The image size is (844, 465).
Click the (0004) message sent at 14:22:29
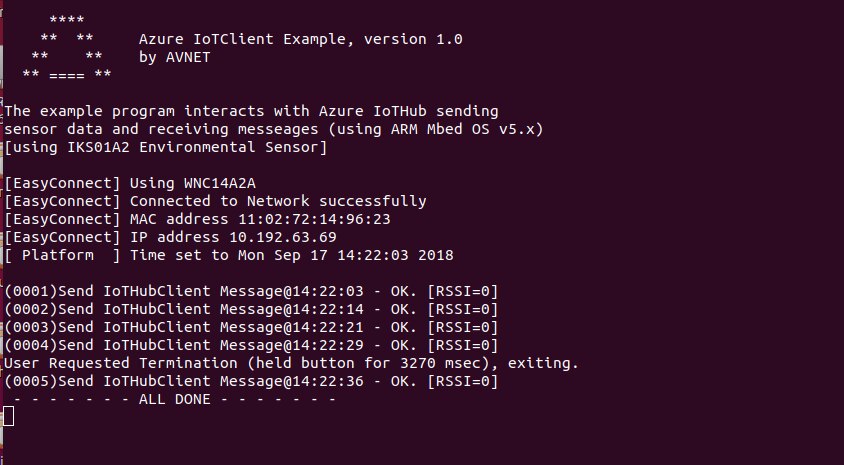(251, 345)
